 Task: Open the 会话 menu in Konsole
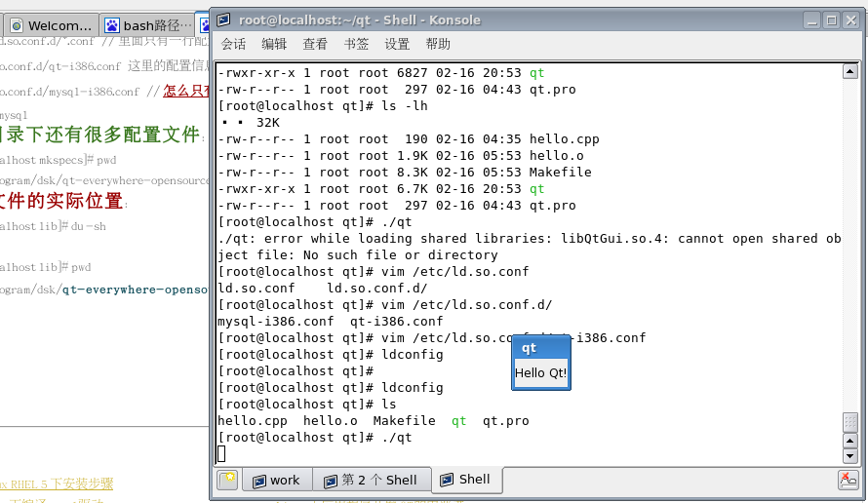233,44
